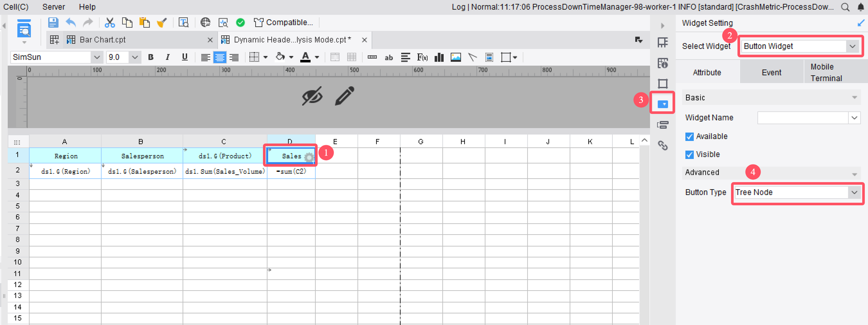868x325 pixels.
Task: Open the search magnifier in top bar
Action: [x=845, y=7]
